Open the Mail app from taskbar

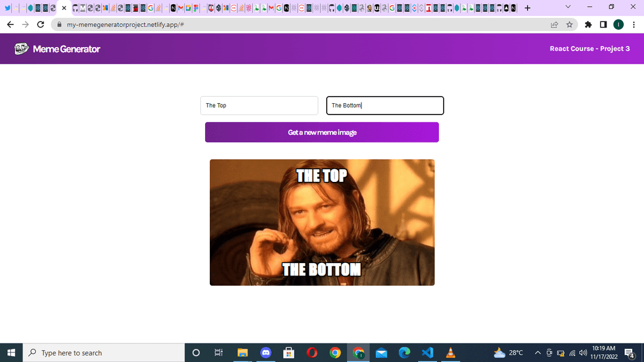381,352
